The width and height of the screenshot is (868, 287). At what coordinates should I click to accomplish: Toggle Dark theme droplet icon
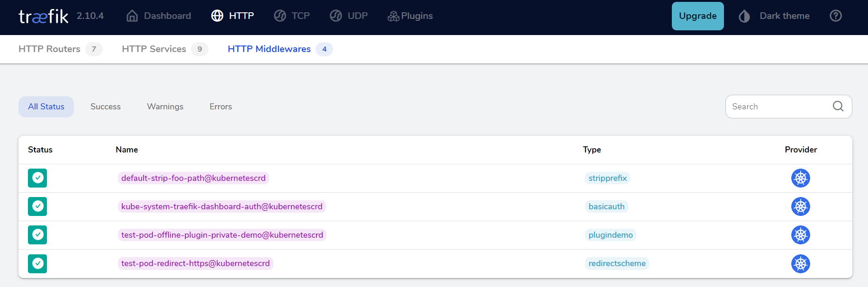point(744,16)
